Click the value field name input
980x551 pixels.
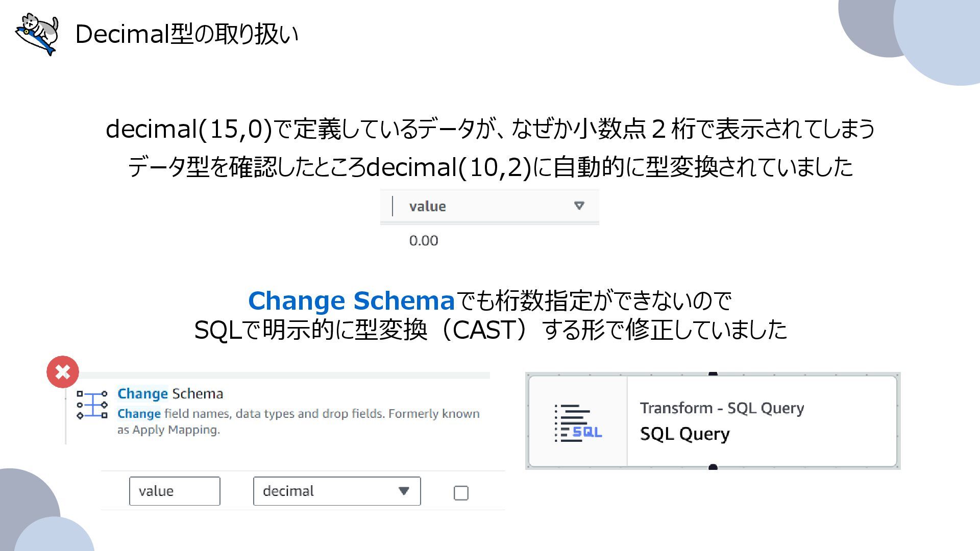175,491
